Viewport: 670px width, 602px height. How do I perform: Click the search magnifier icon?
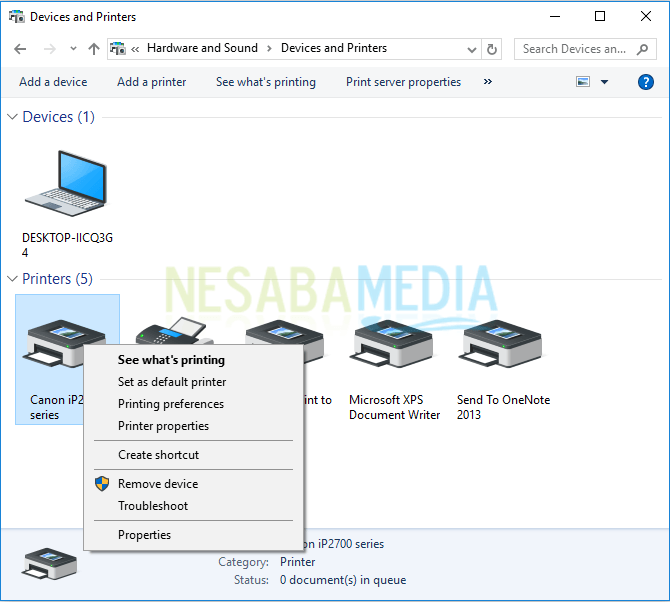coord(642,49)
